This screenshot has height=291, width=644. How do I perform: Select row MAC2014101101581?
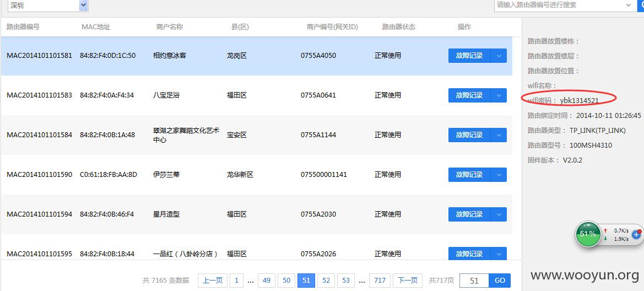click(256, 56)
